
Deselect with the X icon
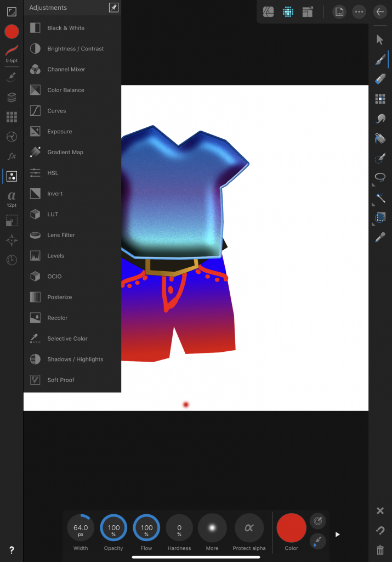coord(380,511)
